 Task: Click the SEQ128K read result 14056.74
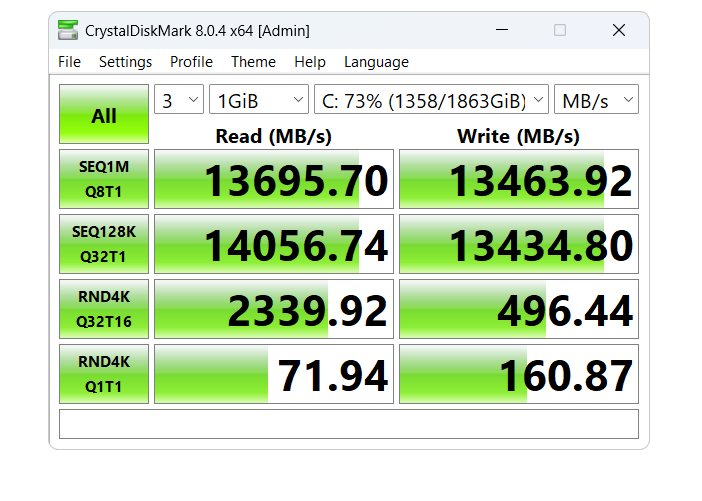tap(274, 244)
